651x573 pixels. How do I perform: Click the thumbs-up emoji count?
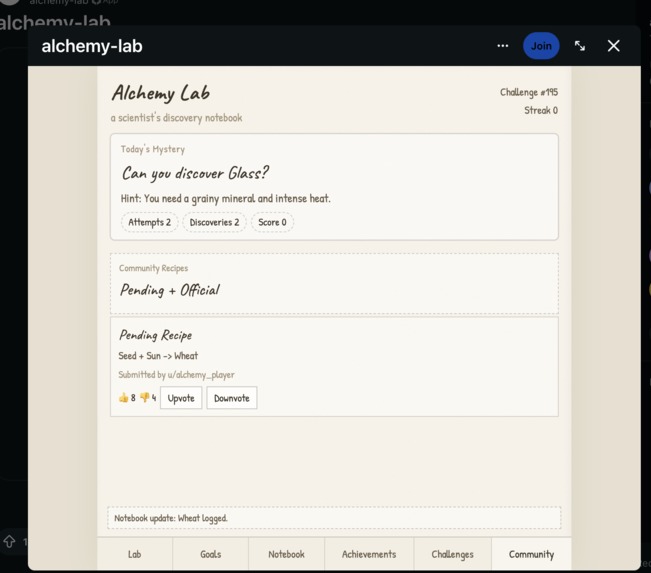pos(127,398)
